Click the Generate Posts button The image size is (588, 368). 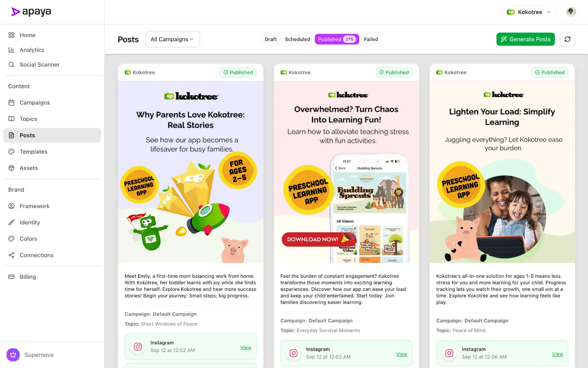[525, 39]
